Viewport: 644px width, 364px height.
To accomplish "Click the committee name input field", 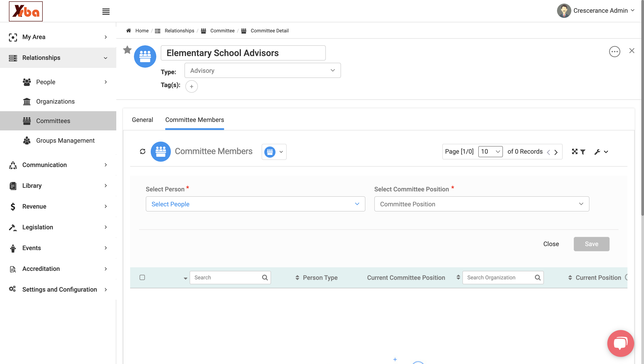I will [243, 53].
